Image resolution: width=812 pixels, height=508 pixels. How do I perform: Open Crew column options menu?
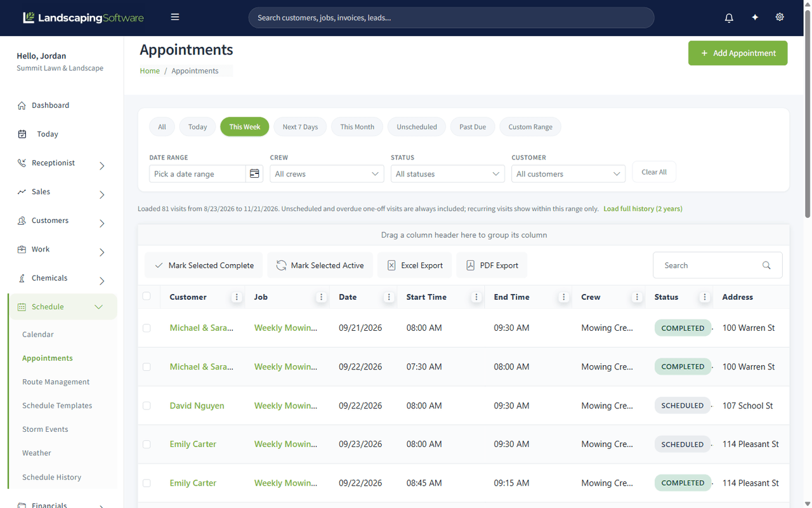(637, 297)
